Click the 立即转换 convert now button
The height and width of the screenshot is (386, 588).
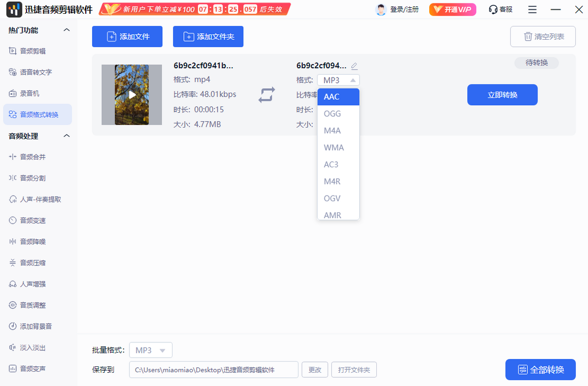click(x=502, y=95)
